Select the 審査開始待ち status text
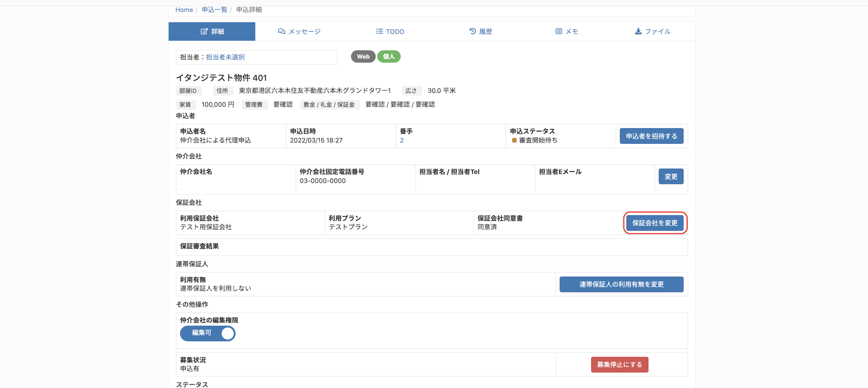868x388 pixels. pyautogui.click(x=538, y=141)
